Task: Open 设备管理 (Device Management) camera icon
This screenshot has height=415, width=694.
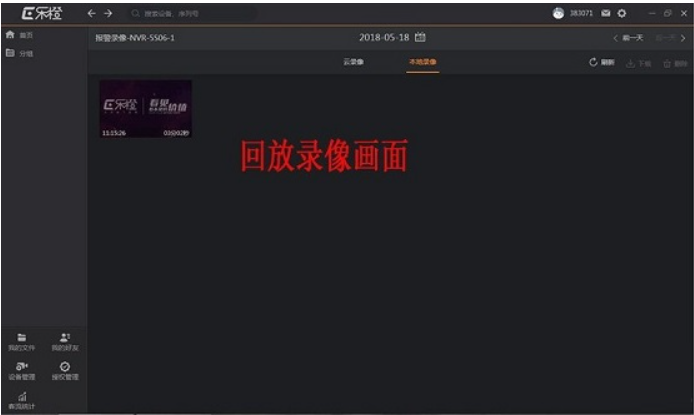Action: click(x=21, y=371)
